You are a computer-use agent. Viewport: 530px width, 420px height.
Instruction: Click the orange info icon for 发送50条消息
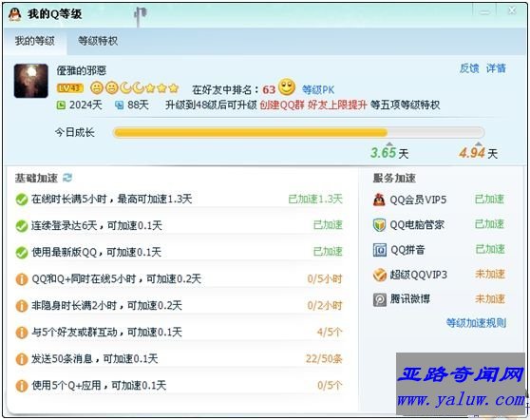pos(22,359)
